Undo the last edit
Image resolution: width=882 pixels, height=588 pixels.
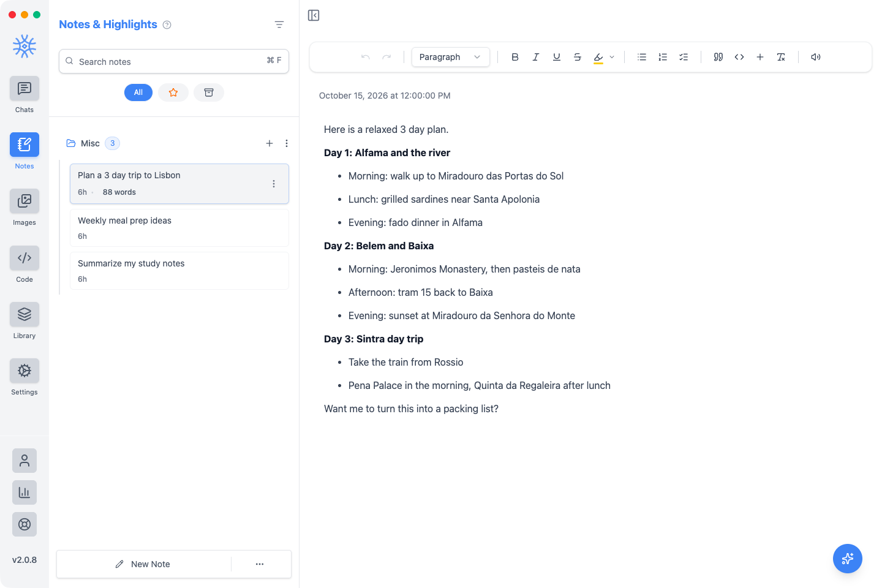point(366,57)
